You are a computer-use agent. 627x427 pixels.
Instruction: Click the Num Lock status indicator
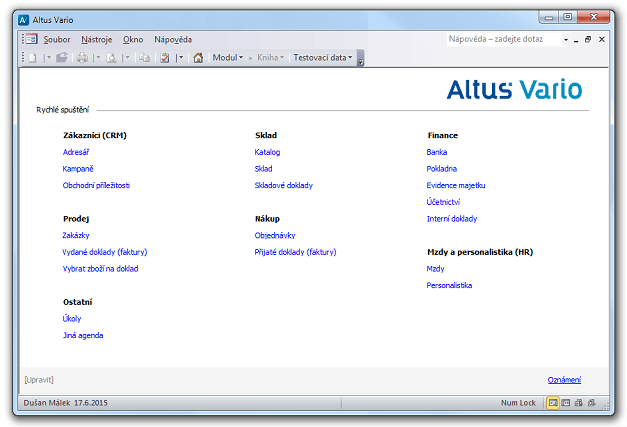[518, 403]
